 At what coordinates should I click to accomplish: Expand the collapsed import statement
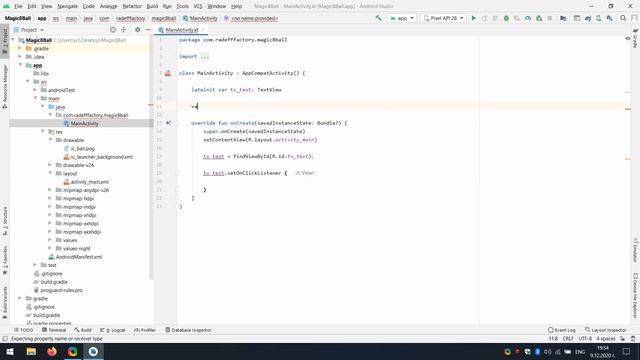pyautogui.click(x=204, y=56)
